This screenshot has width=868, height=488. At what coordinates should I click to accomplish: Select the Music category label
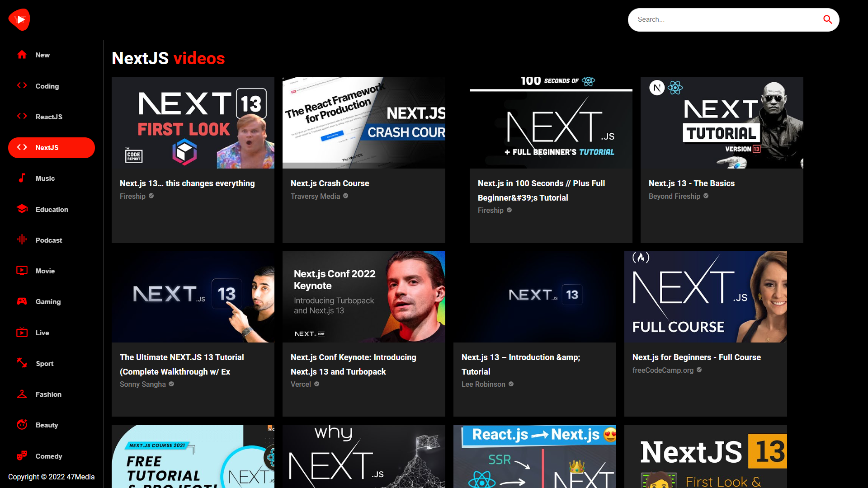click(45, 178)
